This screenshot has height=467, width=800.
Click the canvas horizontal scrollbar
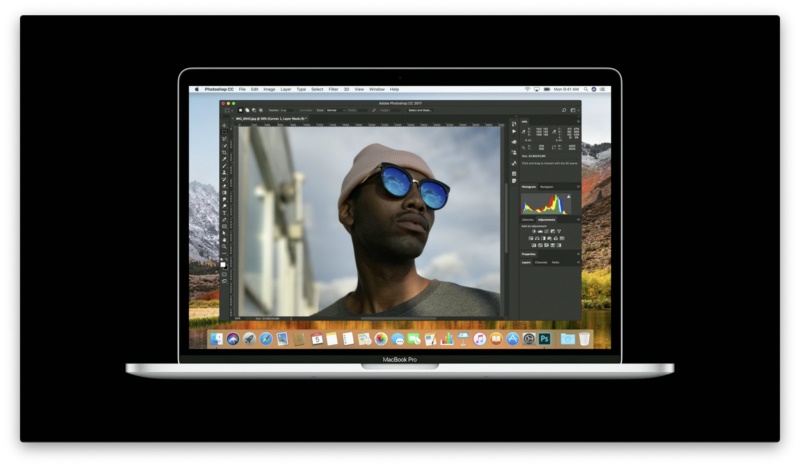coord(398,318)
